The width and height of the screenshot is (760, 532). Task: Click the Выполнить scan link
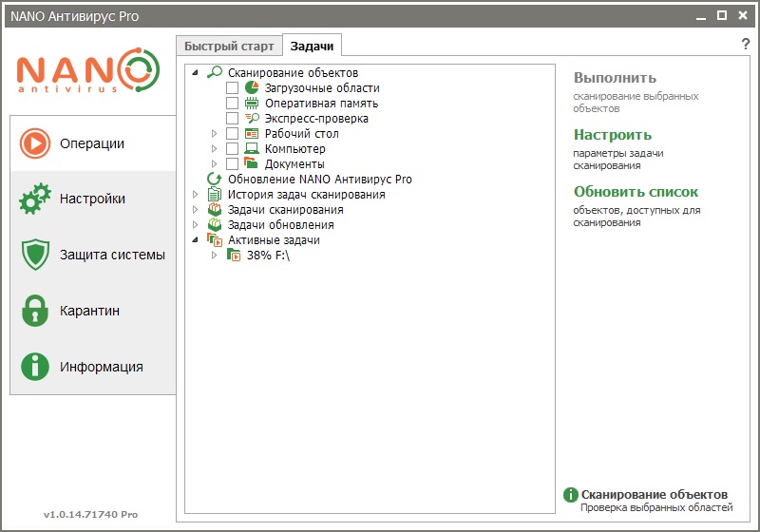(615, 78)
